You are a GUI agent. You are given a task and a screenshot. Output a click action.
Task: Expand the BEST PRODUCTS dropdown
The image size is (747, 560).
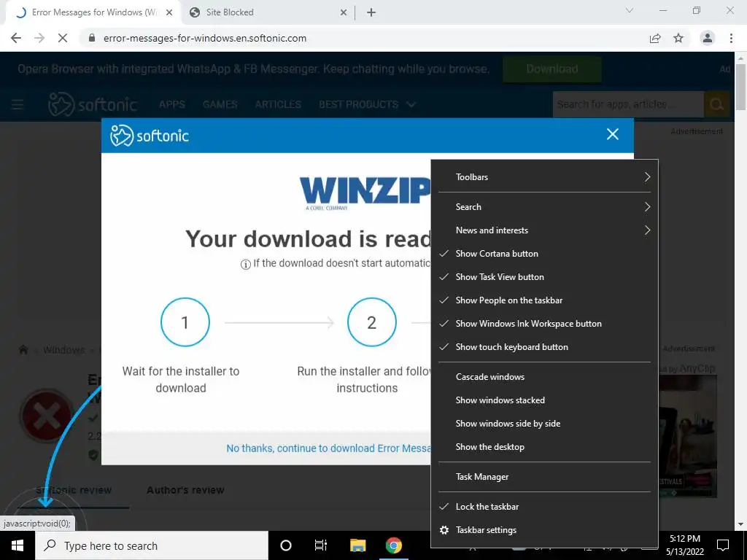(367, 104)
